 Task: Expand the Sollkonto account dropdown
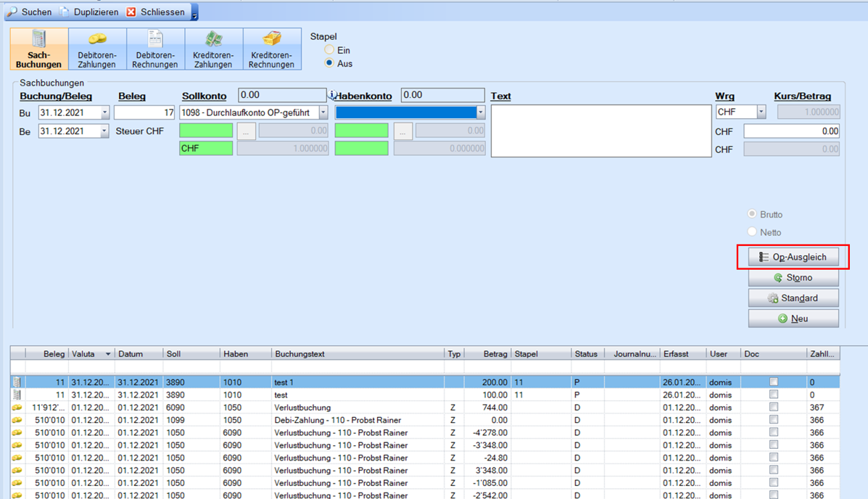[x=323, y=113]
